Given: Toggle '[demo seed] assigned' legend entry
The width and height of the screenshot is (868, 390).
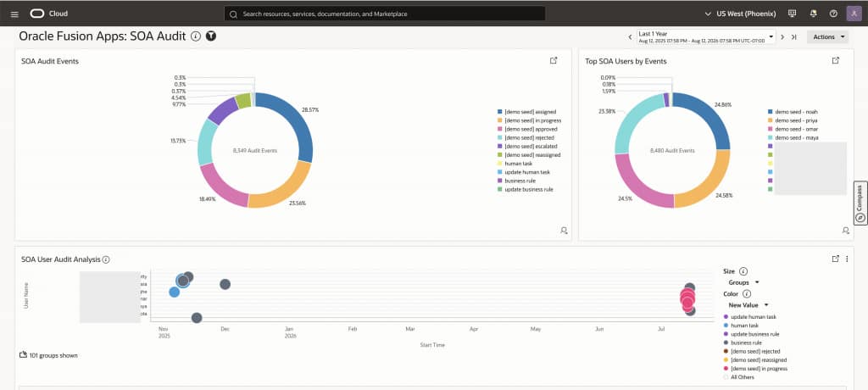Looking at the screenshot, I should coord(526,112).
